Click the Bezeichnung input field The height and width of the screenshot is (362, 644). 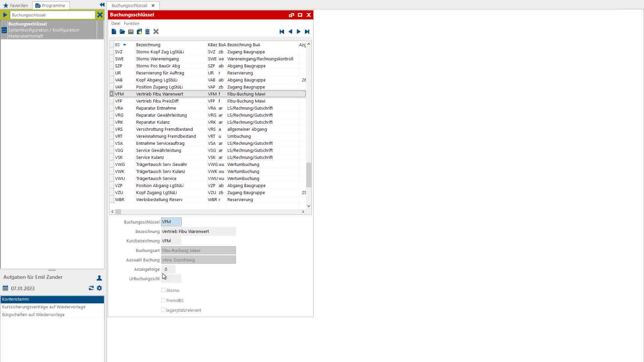tap(199, 232)
